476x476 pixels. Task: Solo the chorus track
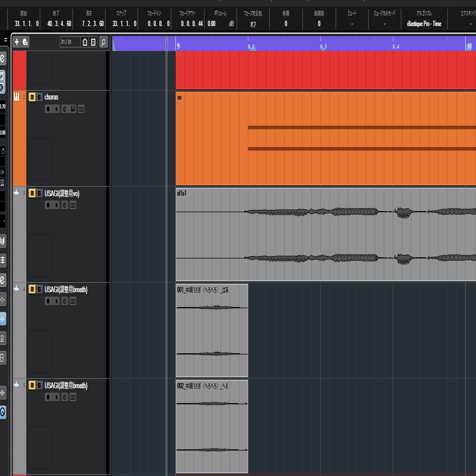(x=39, y=97)
